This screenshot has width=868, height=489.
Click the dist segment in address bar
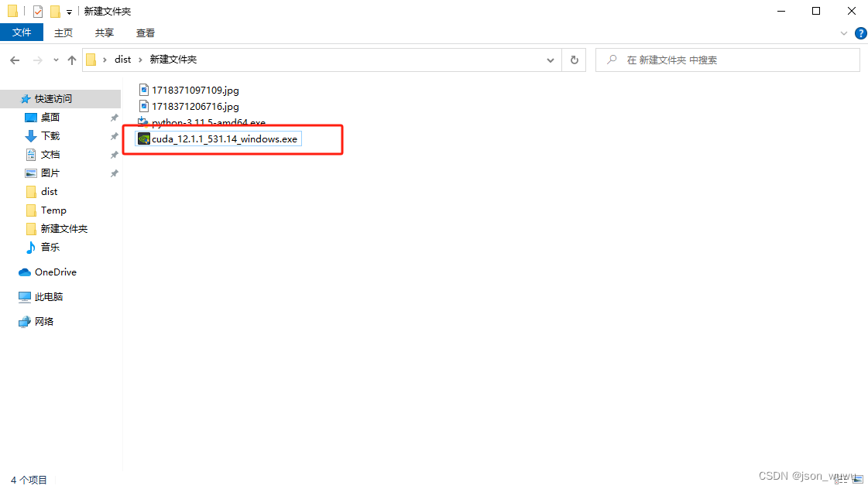(123, 59)
